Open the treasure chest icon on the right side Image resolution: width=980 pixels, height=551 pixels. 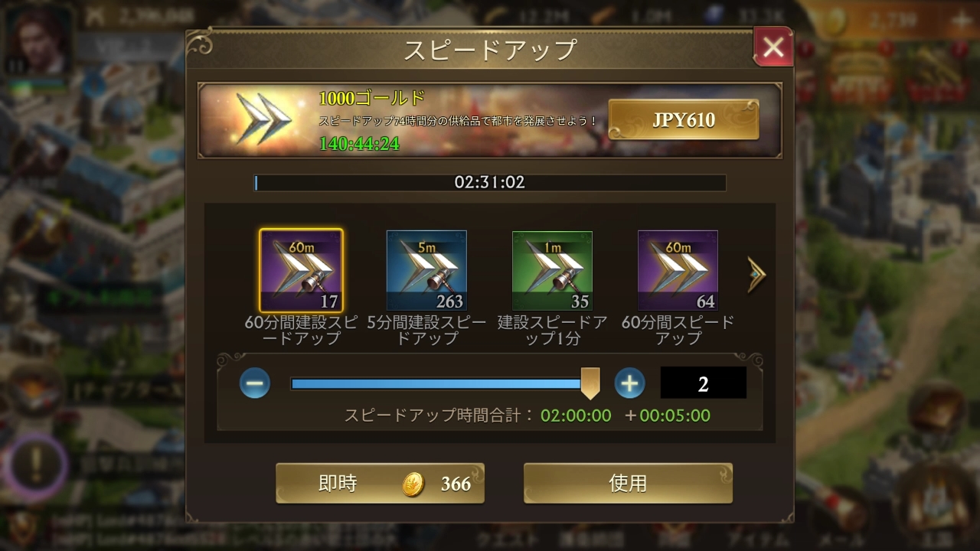(x=938, y=409)
